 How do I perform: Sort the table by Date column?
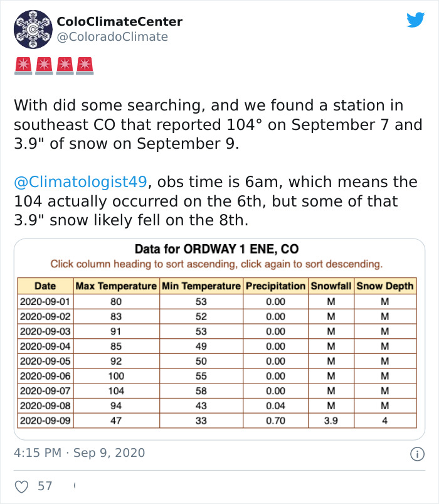pyautogui.click(x=45, y=286)
